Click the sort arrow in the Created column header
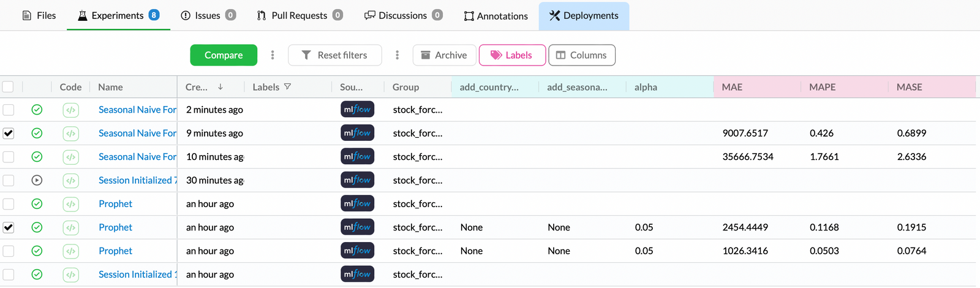Screen dimensions: 980x288 [221, 87]
